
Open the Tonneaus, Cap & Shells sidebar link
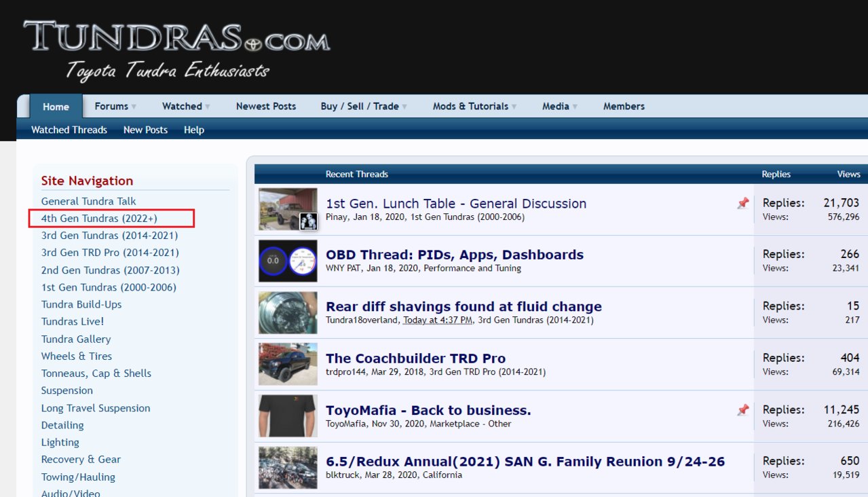pyautogui.click(x=96, y=373)
